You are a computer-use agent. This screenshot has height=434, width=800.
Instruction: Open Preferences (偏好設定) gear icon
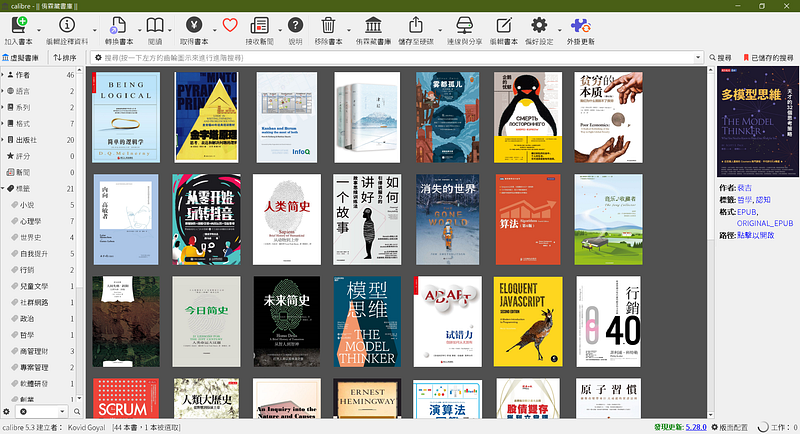[539, 26]
